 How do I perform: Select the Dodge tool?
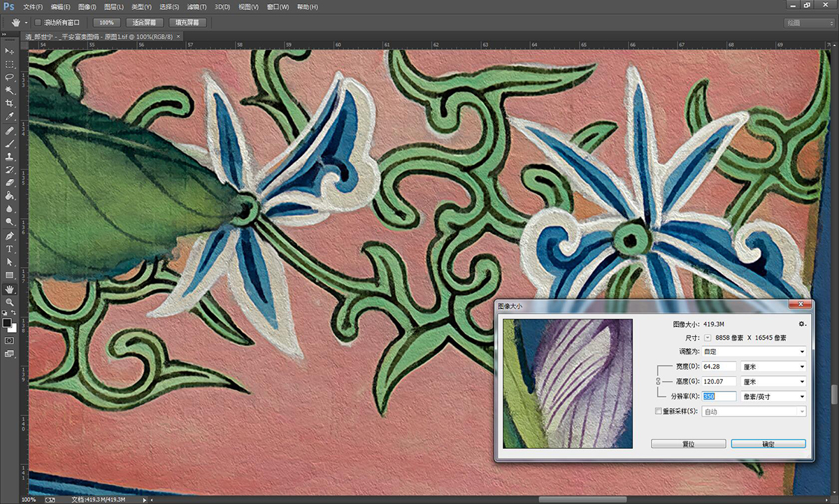point(10,221)
